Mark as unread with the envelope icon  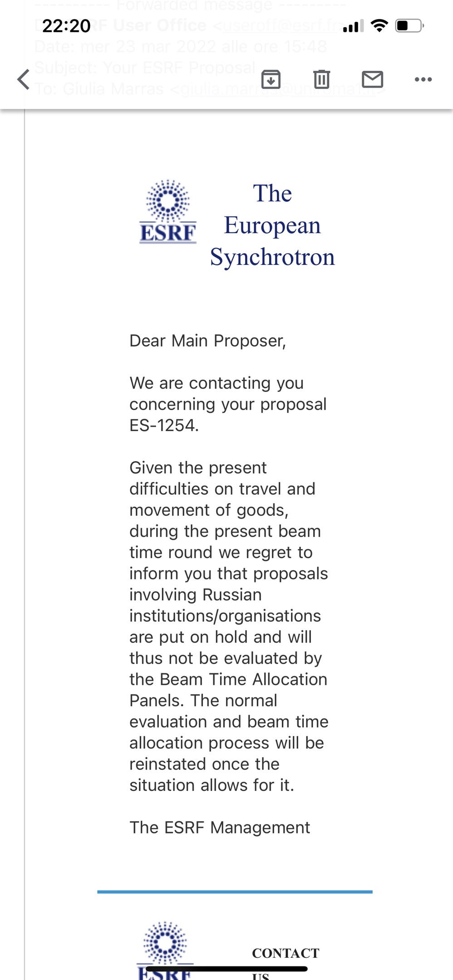(372, 79)
